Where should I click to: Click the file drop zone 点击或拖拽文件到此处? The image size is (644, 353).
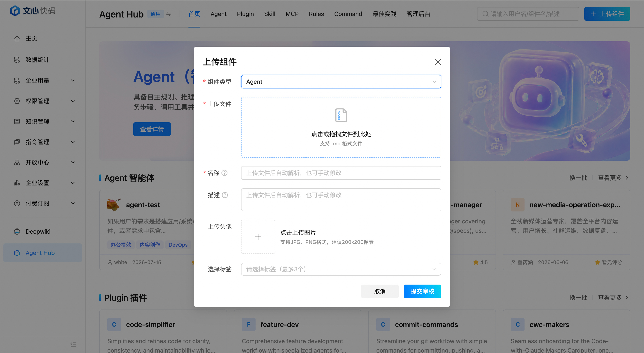click(x=341, y=127)
